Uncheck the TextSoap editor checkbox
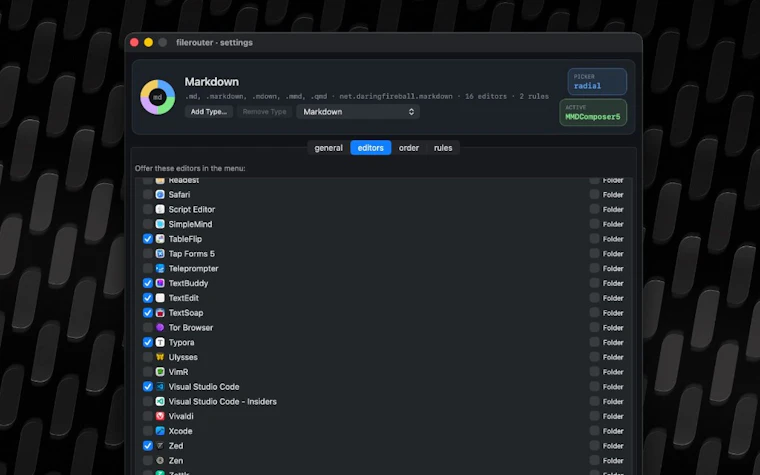 click(148, 313)
